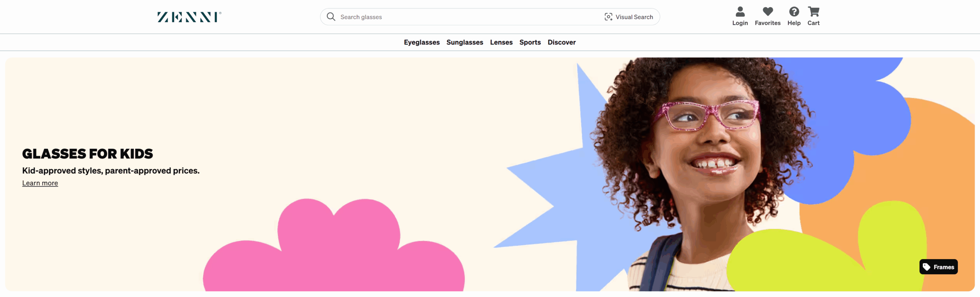This screenshot has height=297, width=980.
Task: Click the Visual Search text
Action: pos(634,17)
